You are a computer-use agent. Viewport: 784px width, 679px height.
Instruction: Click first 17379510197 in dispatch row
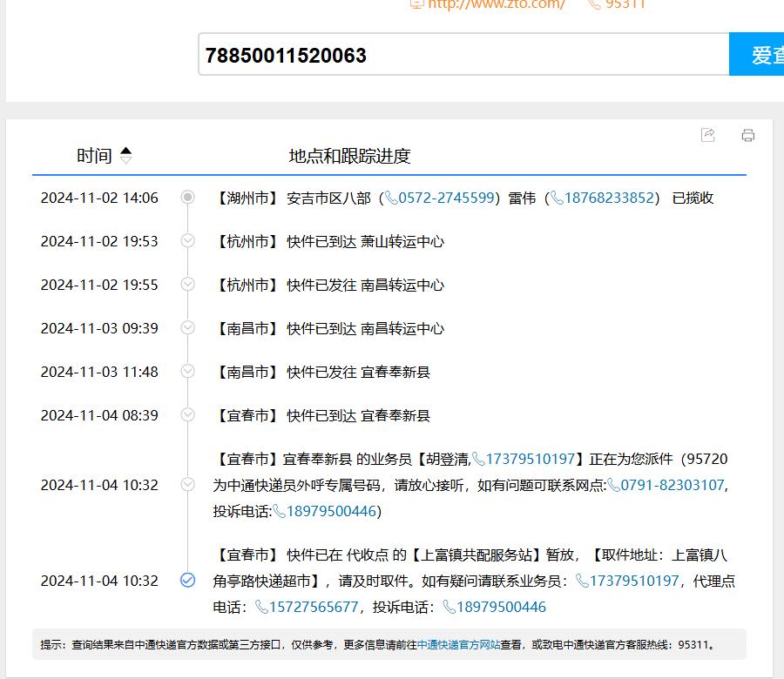coord(530,459)
